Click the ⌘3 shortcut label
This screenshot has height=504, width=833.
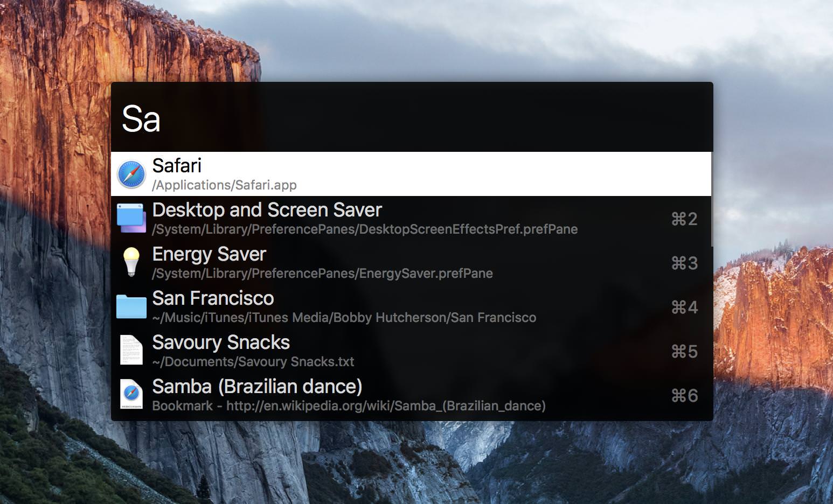pyautogui.click(x=684, y=263)
